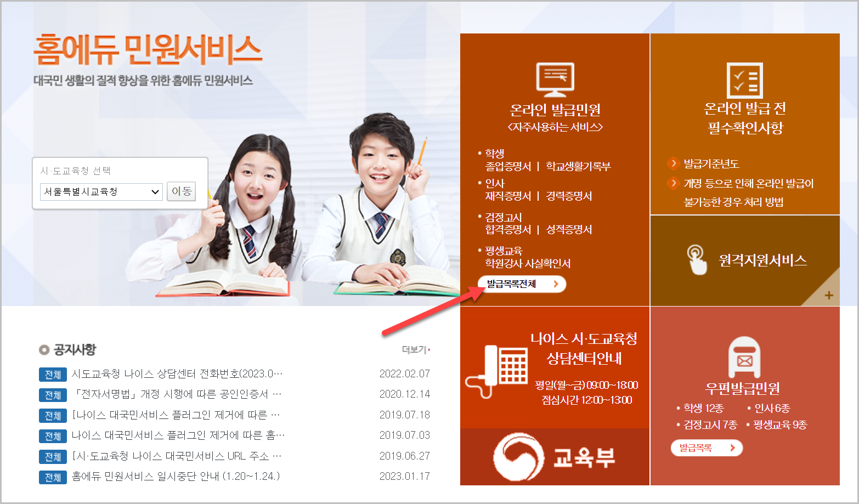The height and width of the screenshot is (504, 859).
Task: Open the 나이스 시·도교육청 상담센터안내 heading
Action: tap(584, 348)
